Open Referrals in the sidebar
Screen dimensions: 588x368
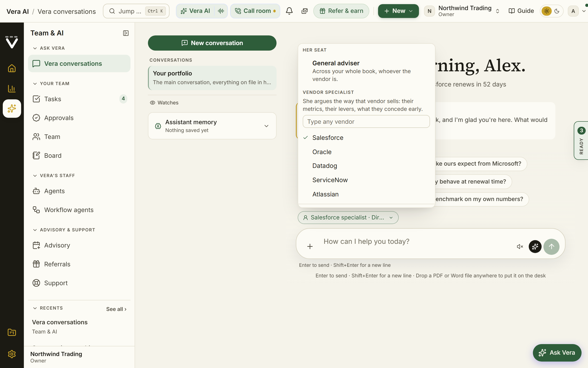pyautogui.click(x=79, y=264)
